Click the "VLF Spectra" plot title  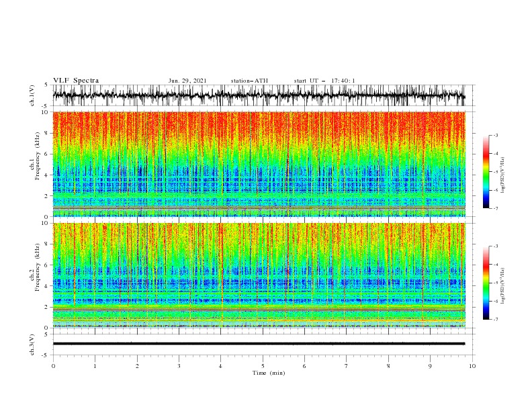(76, 81)
